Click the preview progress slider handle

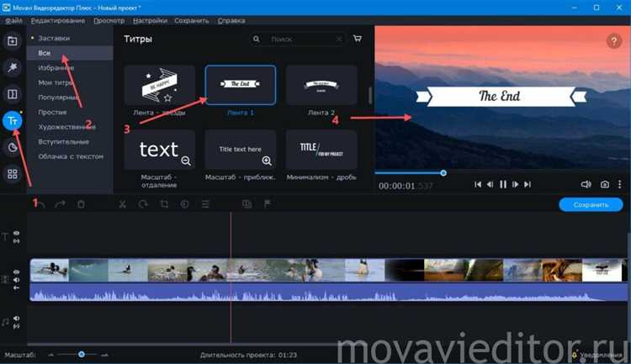click(x=443, y=173)
